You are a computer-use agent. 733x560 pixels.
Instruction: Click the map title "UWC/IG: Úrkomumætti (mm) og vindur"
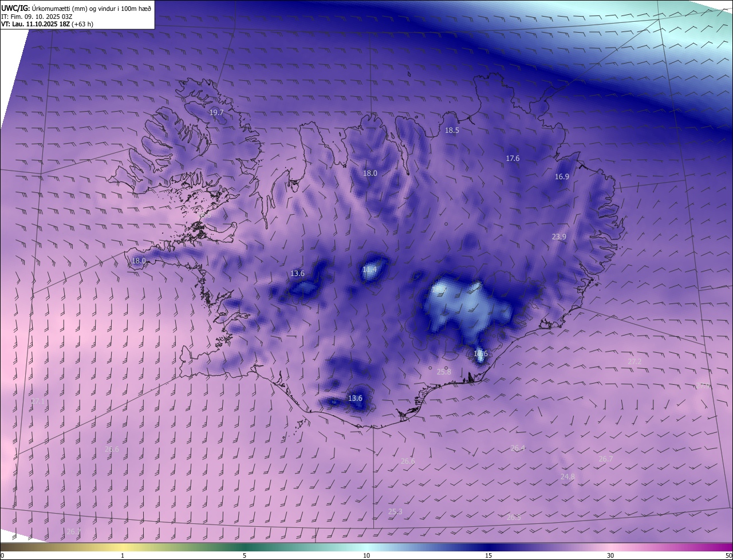click(76, 9)
